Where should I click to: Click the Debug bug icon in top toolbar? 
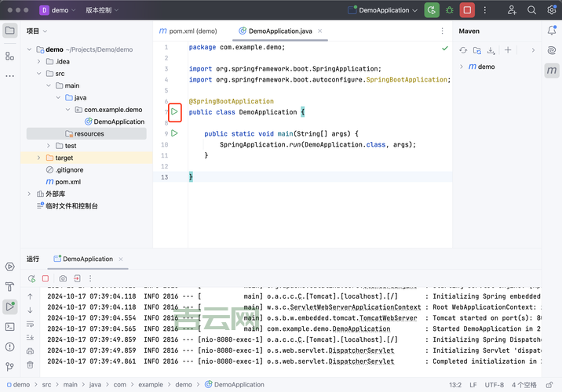[450, 10]
